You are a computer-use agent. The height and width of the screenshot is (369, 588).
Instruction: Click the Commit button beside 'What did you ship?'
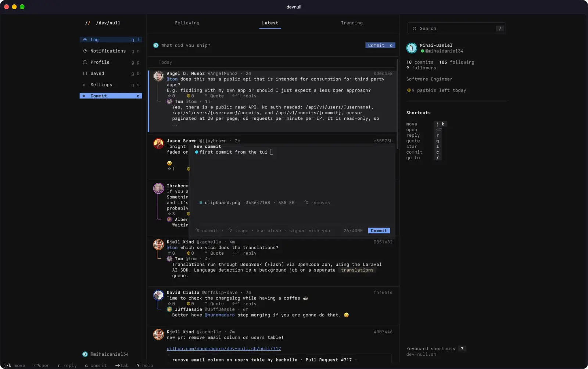click(380, 45)
